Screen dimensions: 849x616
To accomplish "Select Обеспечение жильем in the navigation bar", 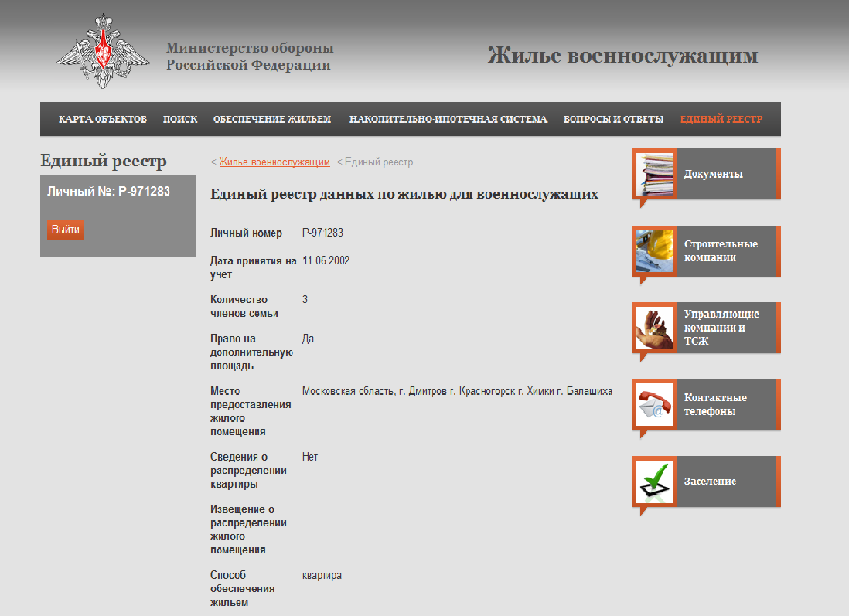I will point(272,119).
